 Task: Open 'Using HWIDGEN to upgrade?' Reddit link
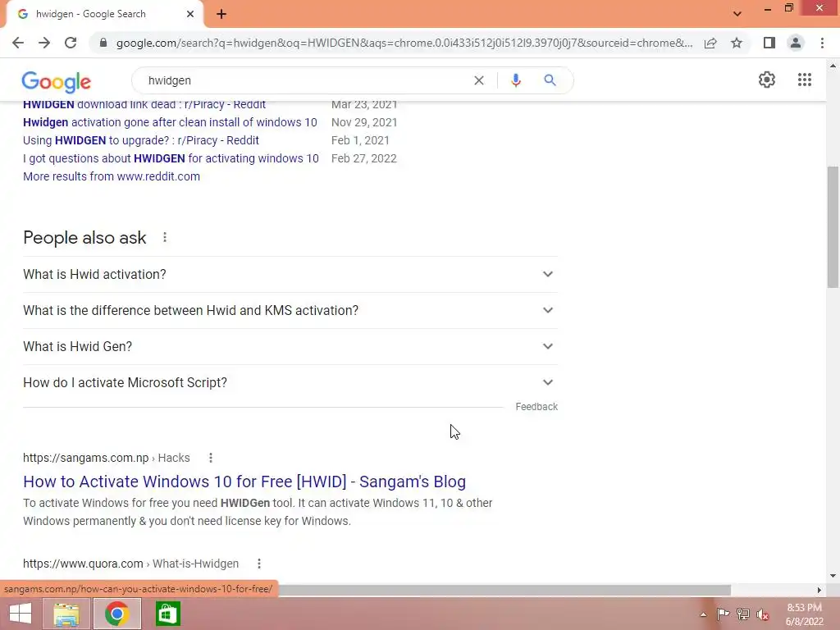point(141,140)
